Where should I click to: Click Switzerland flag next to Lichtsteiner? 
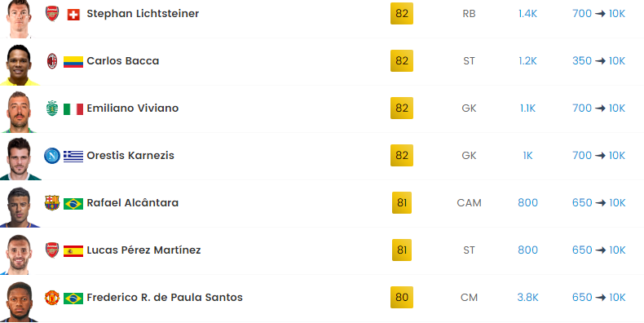click(73, 15)
